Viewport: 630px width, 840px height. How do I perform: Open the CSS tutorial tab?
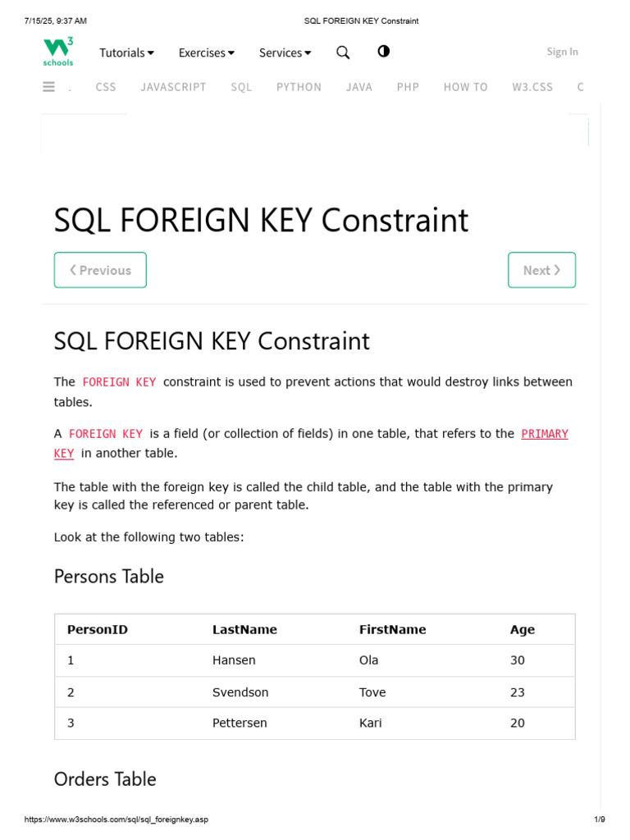106,87
